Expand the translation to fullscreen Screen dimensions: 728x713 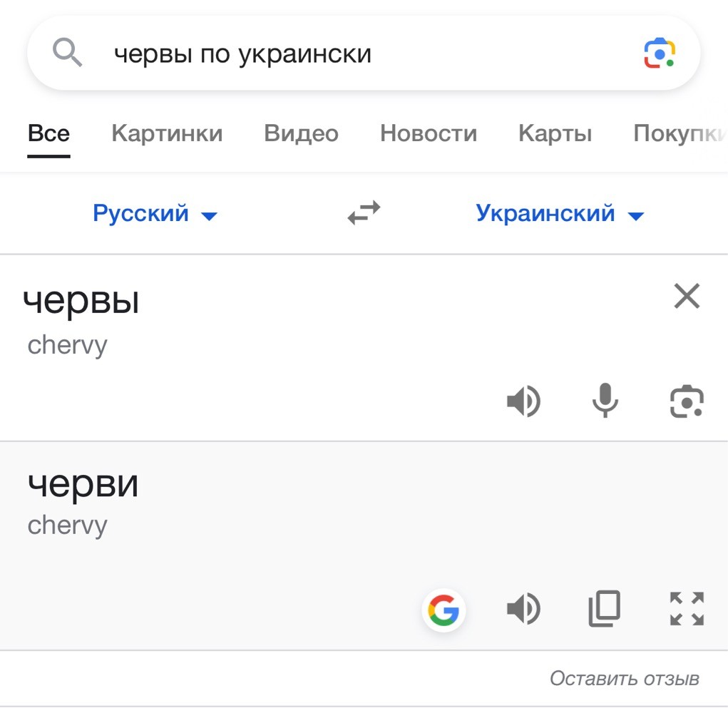pos(687,609)
